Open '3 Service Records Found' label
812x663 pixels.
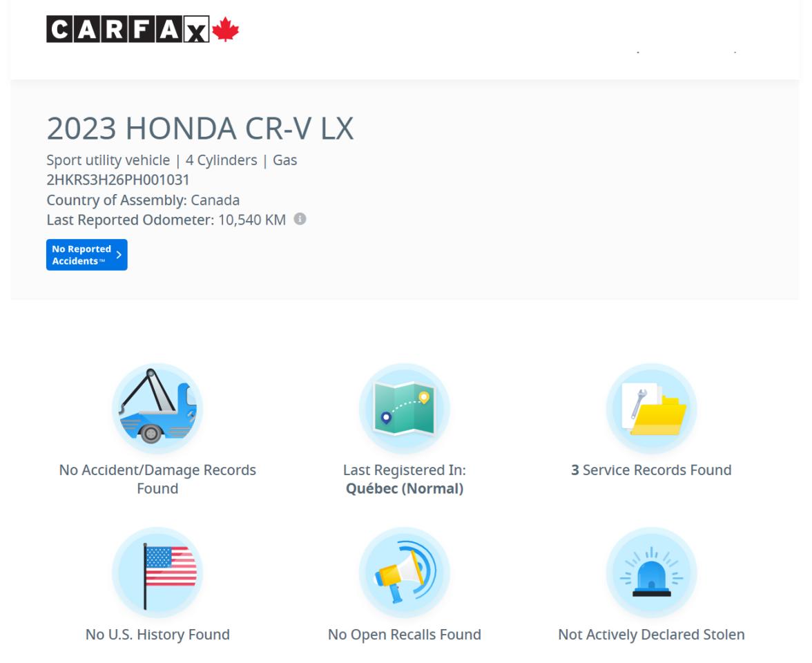(651, 470)
